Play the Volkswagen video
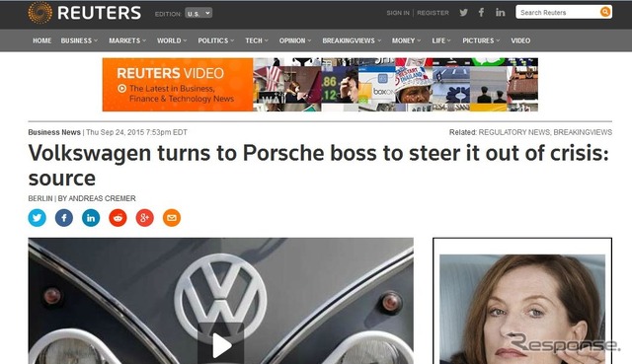This screenshot has width=632, height=364. pyautogui.click(x=221, y=345)
